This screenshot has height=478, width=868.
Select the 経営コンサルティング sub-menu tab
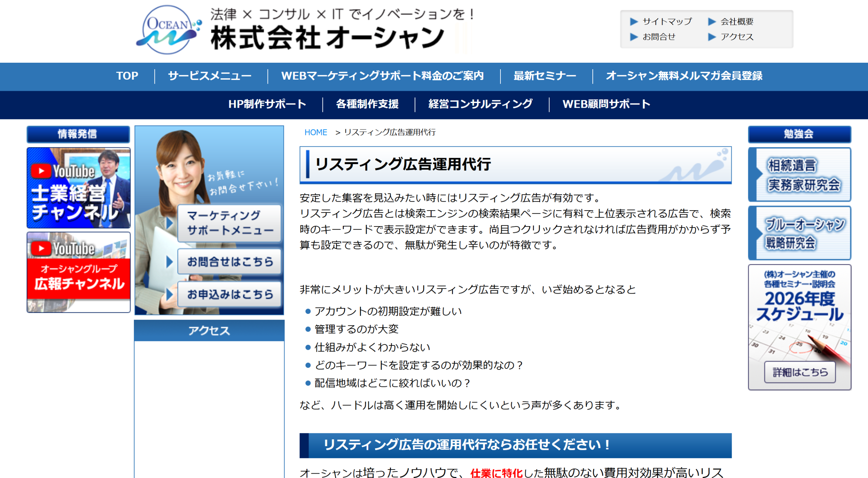[480, 104]
